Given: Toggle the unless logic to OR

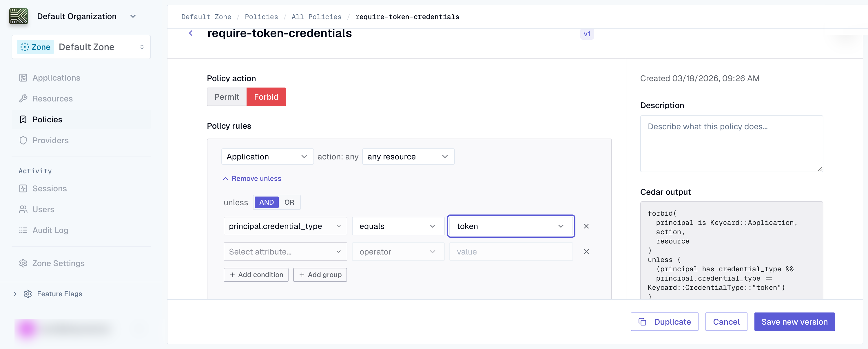Looking at the screenshot, I should (289, 202).
